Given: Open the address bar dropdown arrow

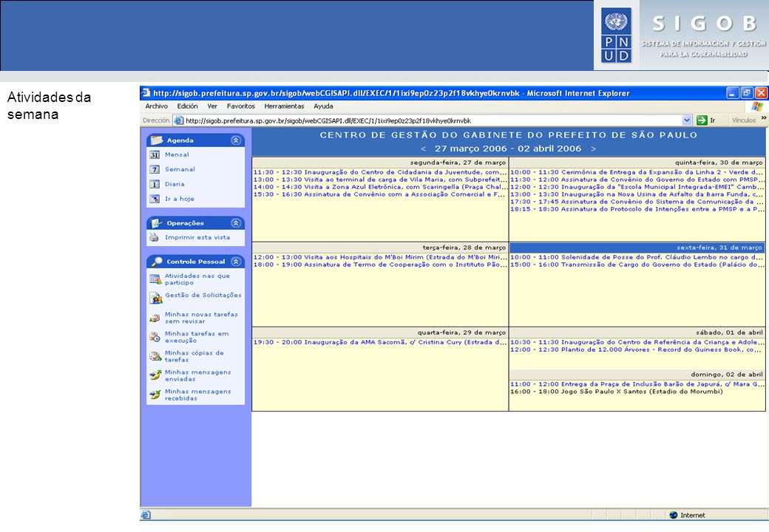Looking at the screenshot, I should (x=687, y=120).
